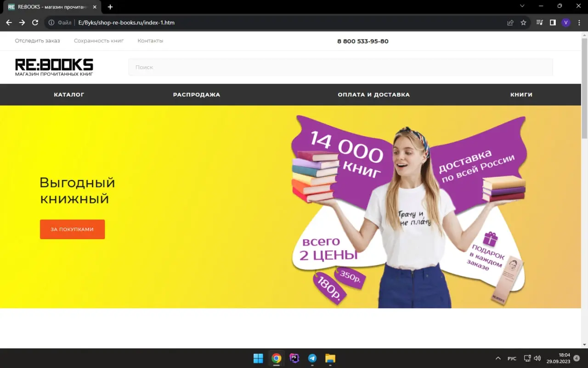Open Telegram from the taskbar

coord(312,358)
